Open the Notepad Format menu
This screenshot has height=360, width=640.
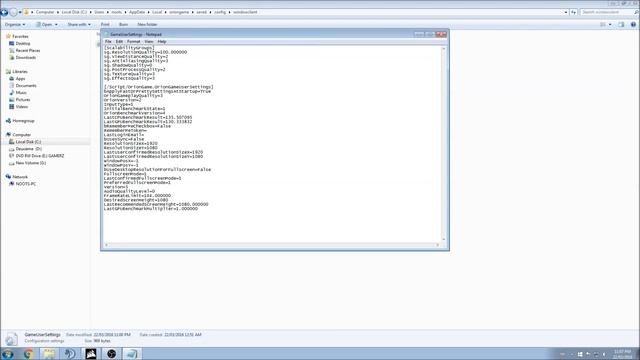click(133, 42)
